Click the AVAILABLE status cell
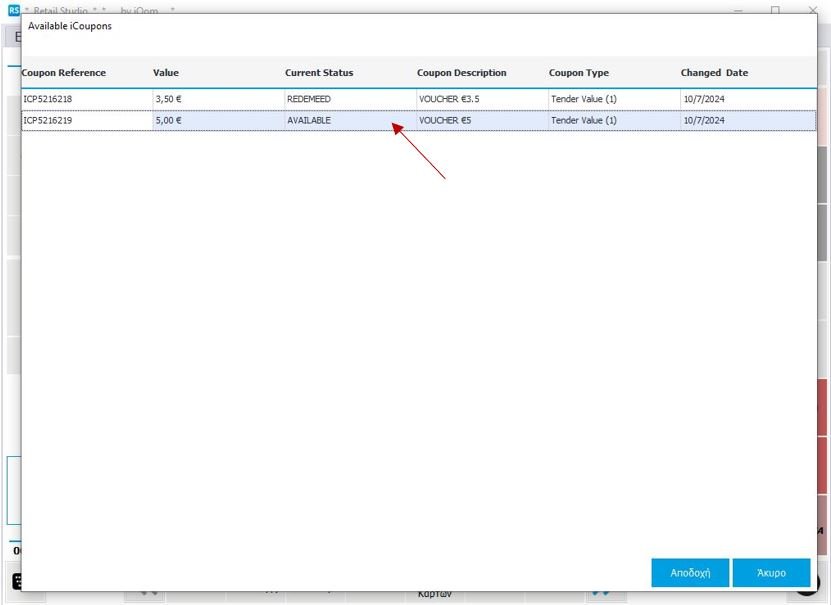 pos(309,120)
